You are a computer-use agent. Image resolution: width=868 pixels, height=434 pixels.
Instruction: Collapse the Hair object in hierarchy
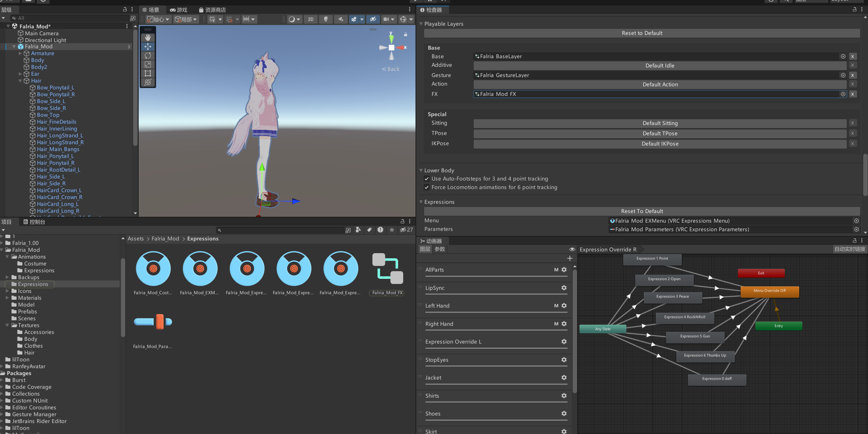point(20,81)
